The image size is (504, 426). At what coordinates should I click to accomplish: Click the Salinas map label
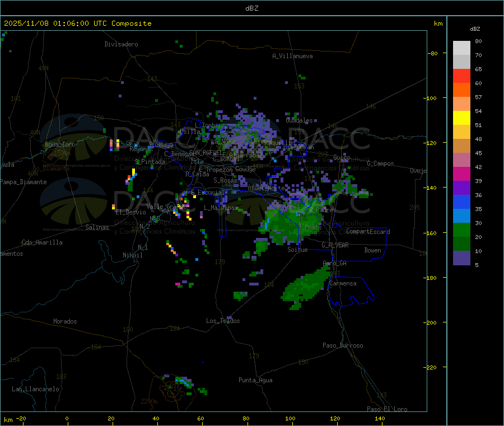pos(97,227)
